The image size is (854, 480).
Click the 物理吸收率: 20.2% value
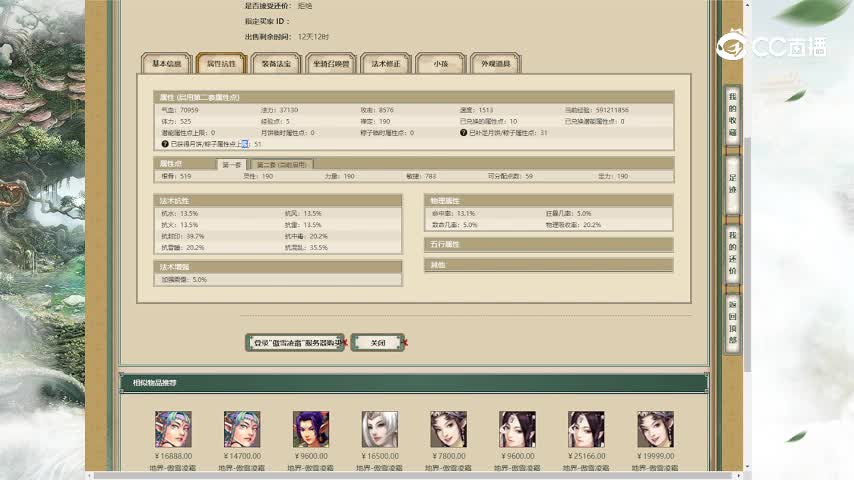[x=574, y=225]
